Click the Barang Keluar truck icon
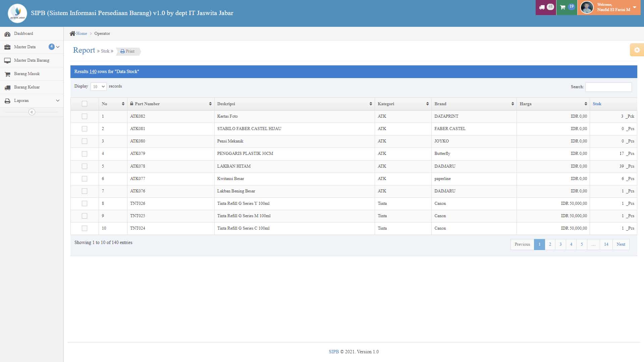Image resolution: width=644 pixels, height=362 pixels. pos(7,87)
